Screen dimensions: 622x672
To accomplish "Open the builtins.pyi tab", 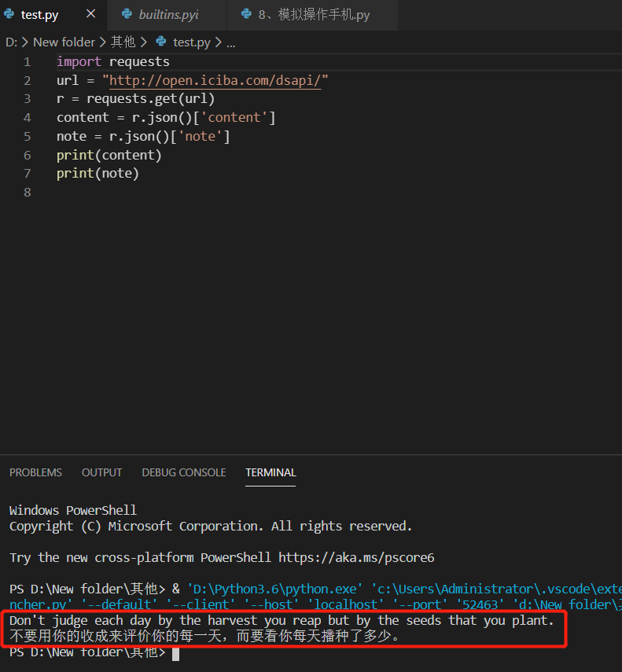I will 167,15.
